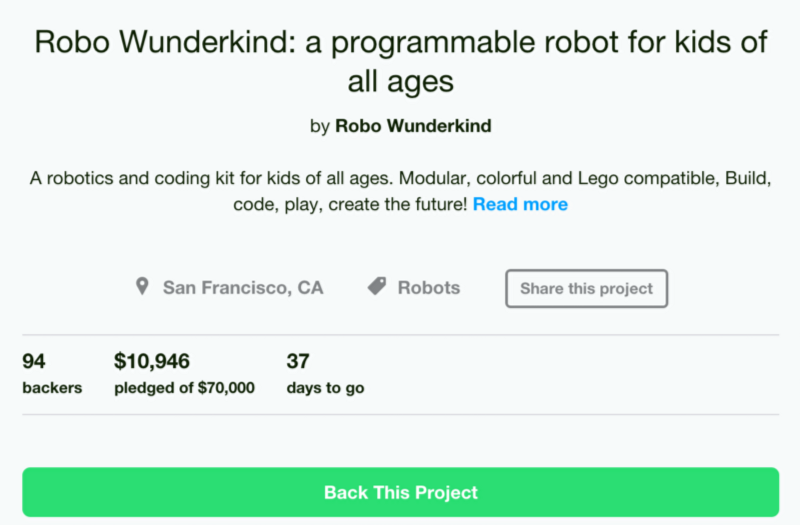Click the "pledged of $70,000" goal text
This screenshot has height=525, width=800.
pos(184,388)
